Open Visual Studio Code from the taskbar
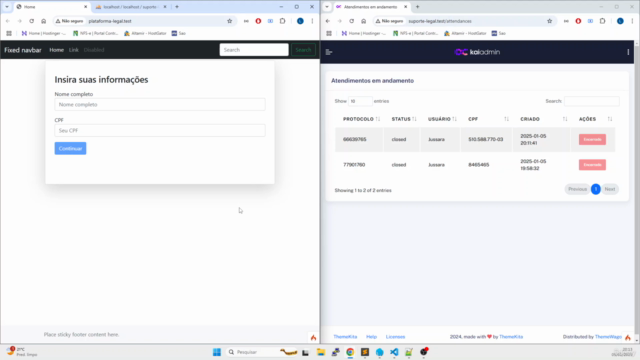Screen dimensions: 640x360 click(394, 352)
